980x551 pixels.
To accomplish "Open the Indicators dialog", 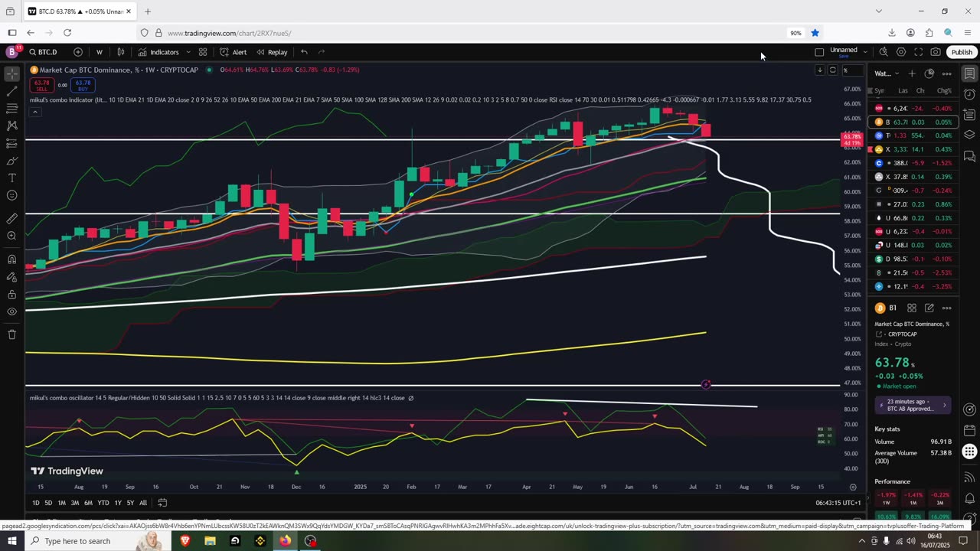I will [158, 52].
